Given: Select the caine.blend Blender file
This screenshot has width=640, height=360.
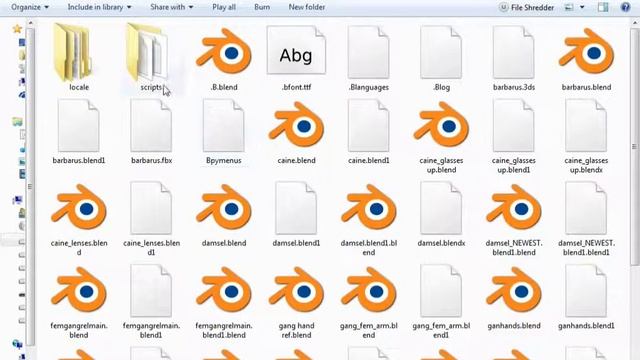Looking at the screenshot, I should coord(296,131).
